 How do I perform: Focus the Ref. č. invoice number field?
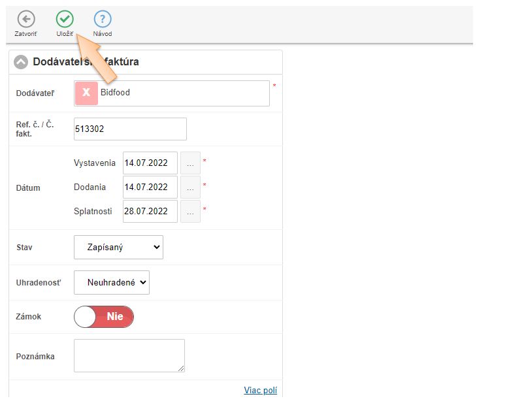130,129
